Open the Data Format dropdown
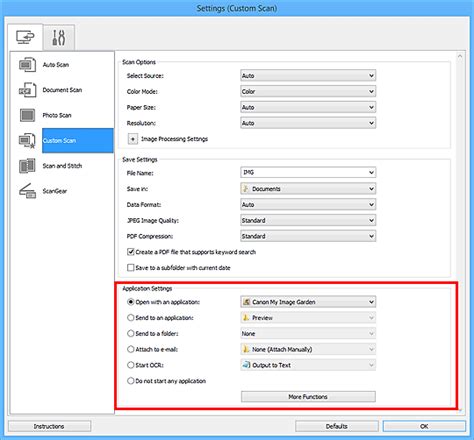Image resolution: width=474 pixels, height=440 pixels. (x=308, y=205)
